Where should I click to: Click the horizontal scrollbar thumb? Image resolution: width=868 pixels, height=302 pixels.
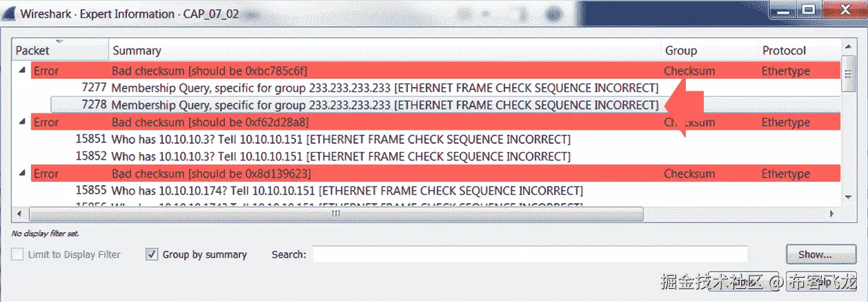tap(336, 214)
